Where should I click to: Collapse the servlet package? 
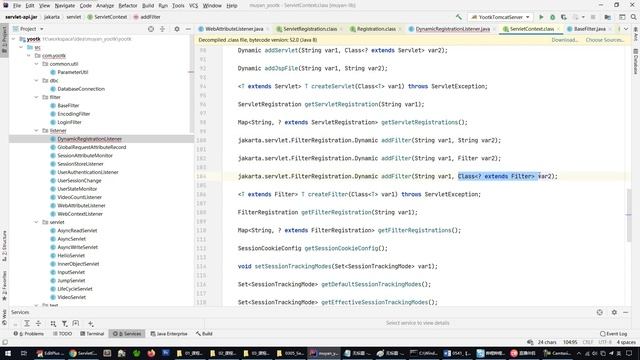(x=36, y=222)
